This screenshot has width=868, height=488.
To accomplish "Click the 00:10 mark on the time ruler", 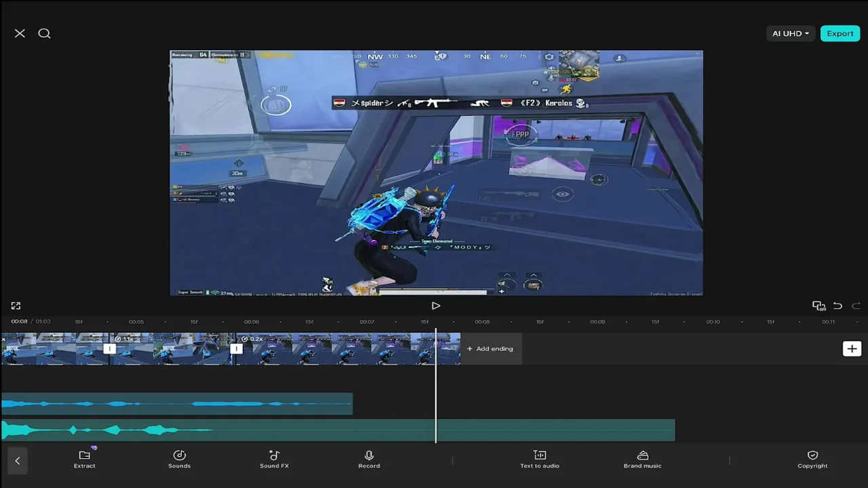I will pyautogui.click(x=713, y=321).
